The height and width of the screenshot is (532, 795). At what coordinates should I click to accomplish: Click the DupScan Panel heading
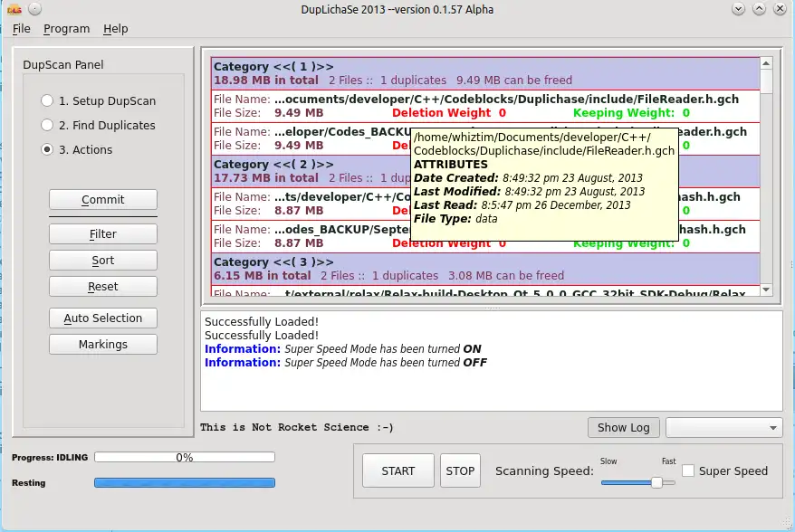[x=63, y=65]
